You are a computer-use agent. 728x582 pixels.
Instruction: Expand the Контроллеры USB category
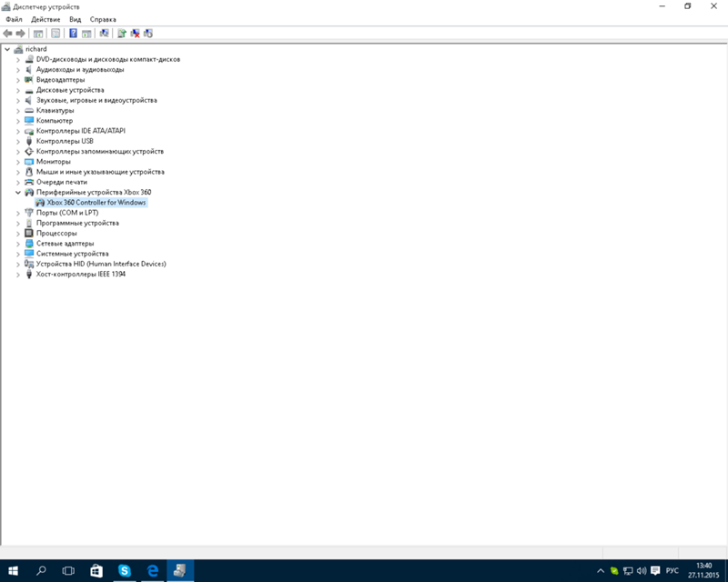(x=18, y=141)
